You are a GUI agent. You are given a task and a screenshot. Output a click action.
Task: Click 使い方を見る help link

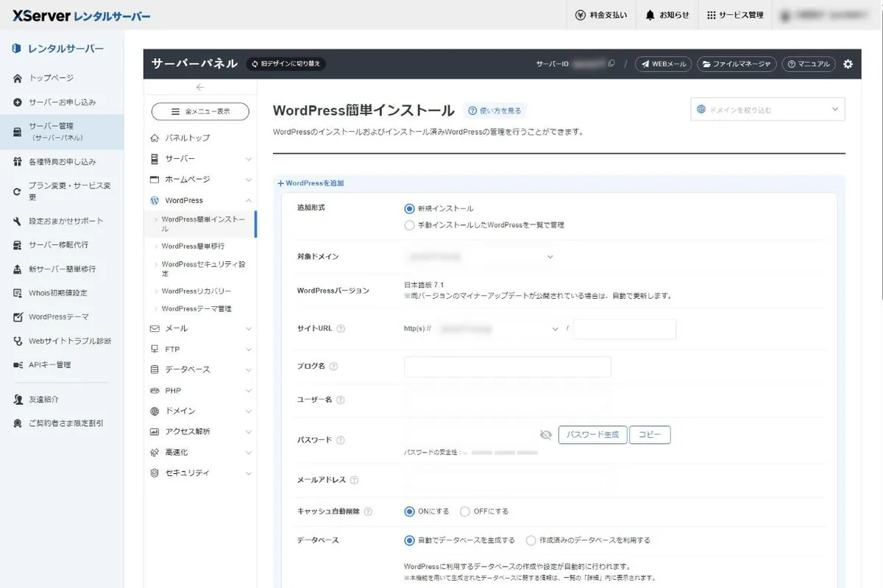pyautogui.click(x=494, y=110)
